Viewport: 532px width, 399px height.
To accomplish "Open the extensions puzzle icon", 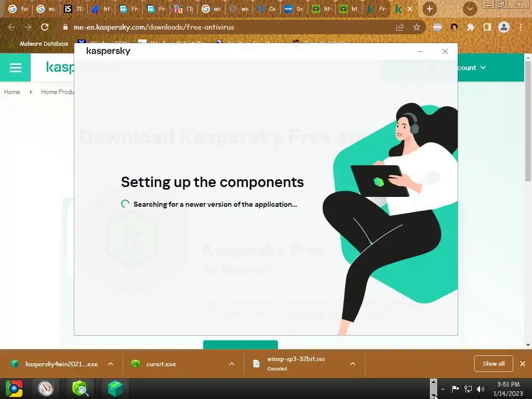I will pyautogui.click(x=470, y=27).
